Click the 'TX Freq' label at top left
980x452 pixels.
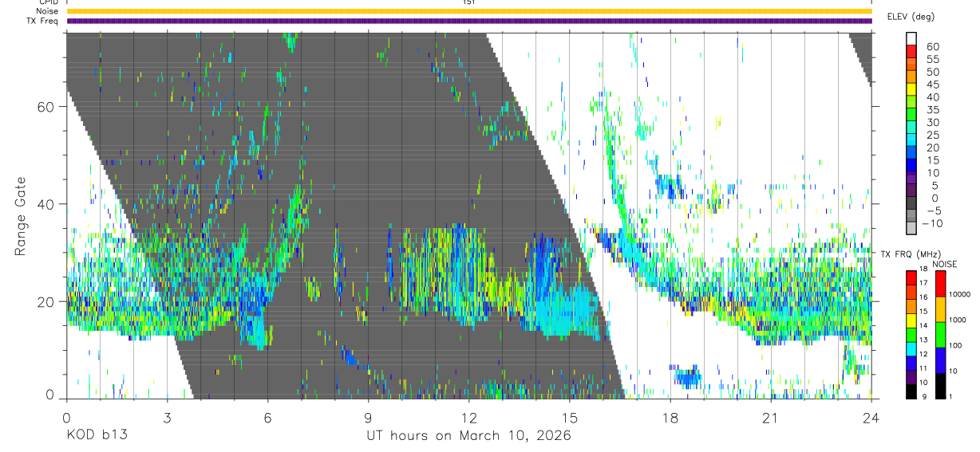click(42, 21)
